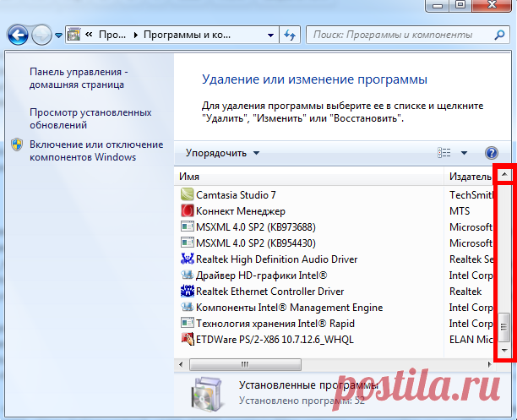Click the vertical scrollbar up arrow

click(x=504, y=177)
